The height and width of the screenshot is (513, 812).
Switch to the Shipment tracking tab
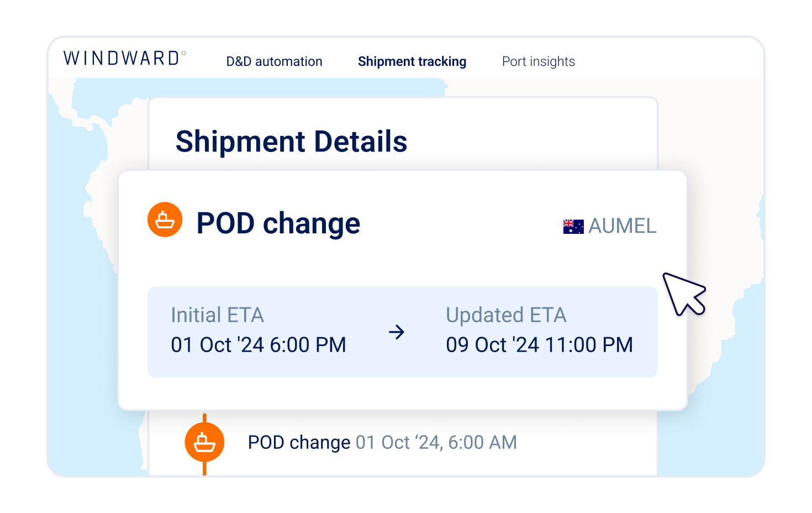coord(412,61)
